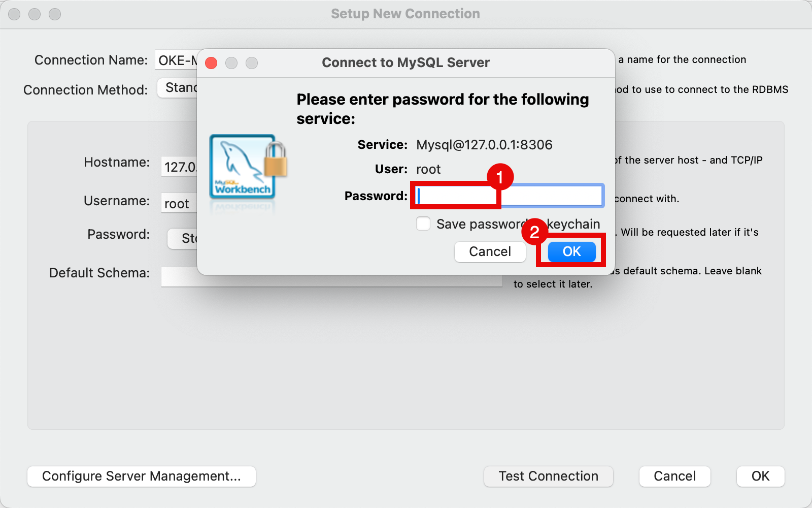
Task: Click the Username field containing root
Action: pyautogui.click(x=178, y=203)
